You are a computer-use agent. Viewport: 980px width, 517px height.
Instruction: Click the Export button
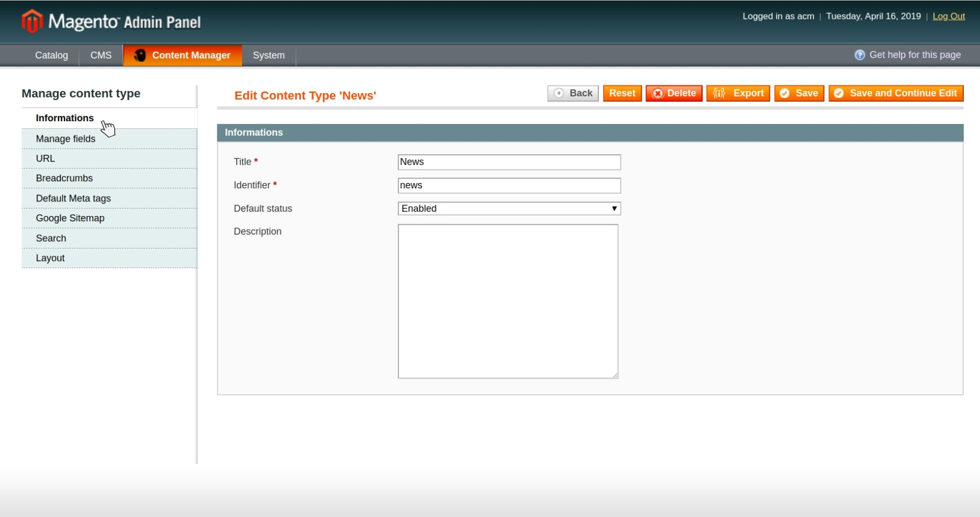tap(738, 93)
